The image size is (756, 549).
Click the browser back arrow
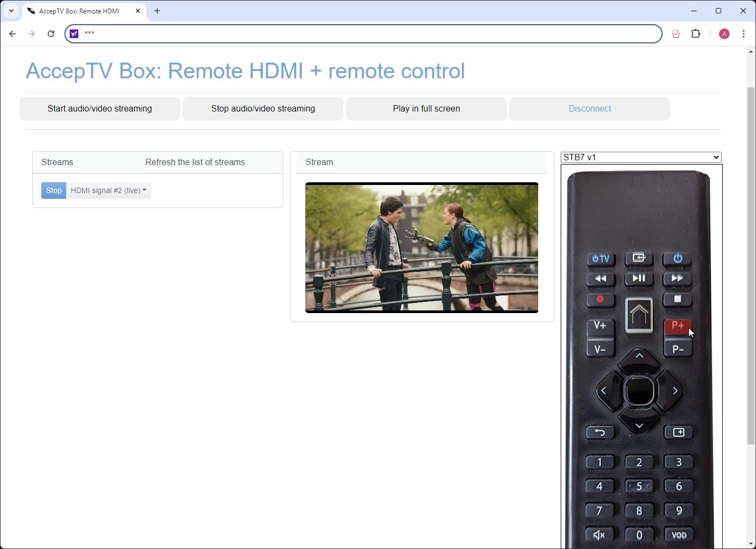coord(12,34)
